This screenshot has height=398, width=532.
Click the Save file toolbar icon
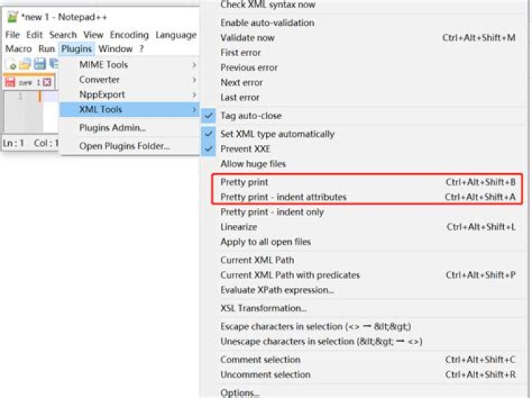[40, 64]
